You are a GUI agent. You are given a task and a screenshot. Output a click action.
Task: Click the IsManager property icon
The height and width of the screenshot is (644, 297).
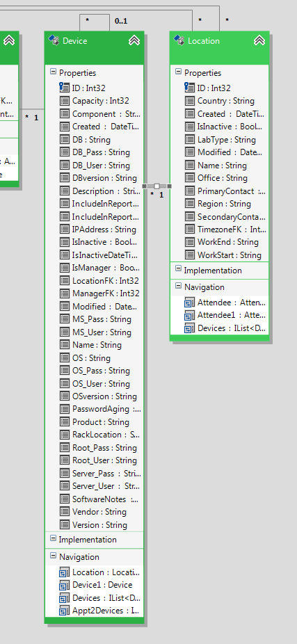(x=65, y=268)
